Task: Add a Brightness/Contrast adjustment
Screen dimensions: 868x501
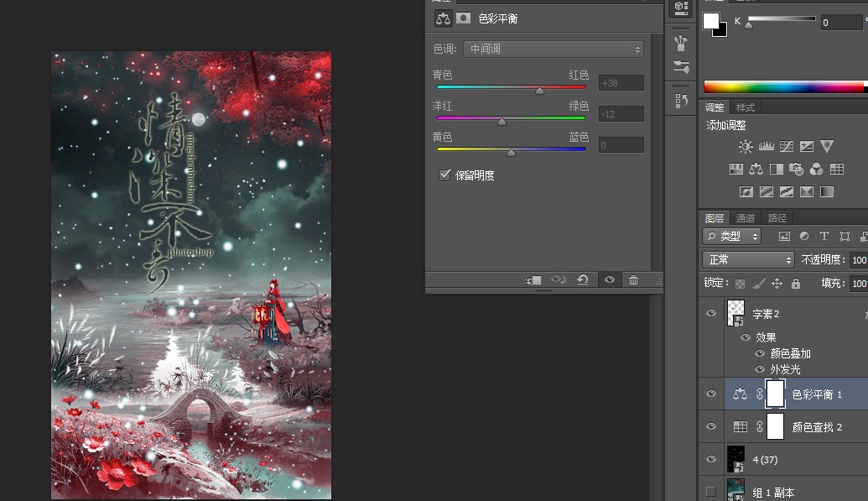Action: (x=746, y=146)
